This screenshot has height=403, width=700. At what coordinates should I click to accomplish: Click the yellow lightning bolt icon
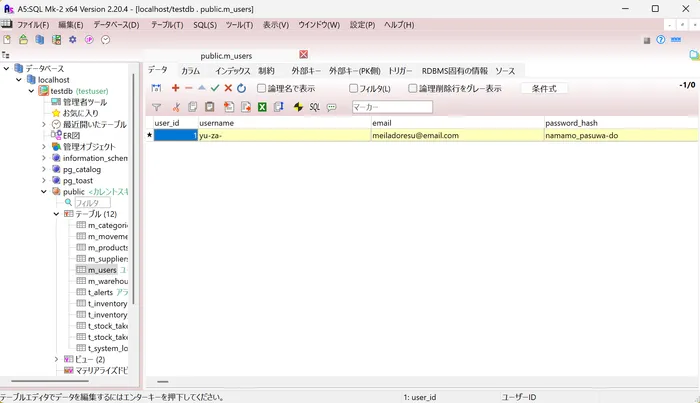pos(298,107)
